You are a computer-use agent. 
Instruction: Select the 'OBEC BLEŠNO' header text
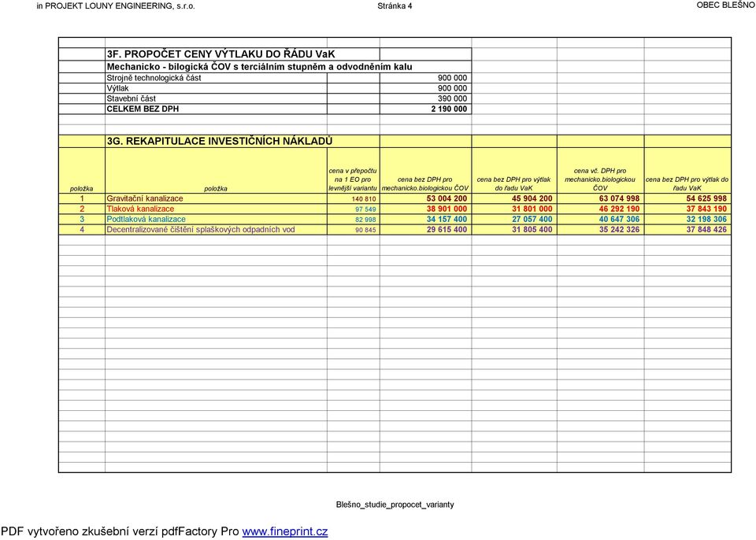(726, 6)
